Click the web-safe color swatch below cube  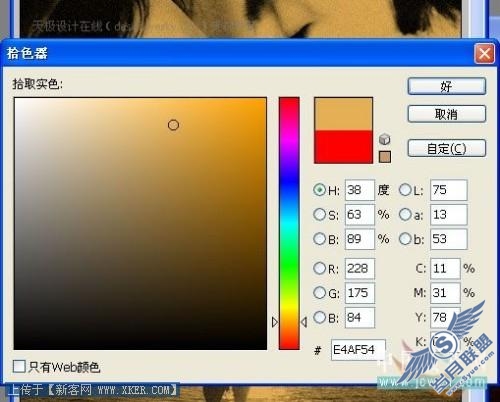pyautogui.click(x=385, y=157)
